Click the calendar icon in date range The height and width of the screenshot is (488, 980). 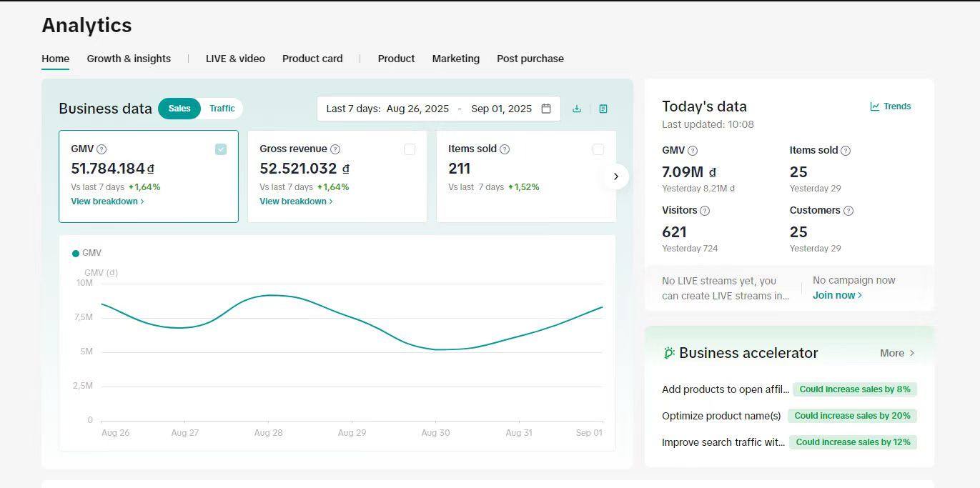pyautogui.click(x=546, y=109)
